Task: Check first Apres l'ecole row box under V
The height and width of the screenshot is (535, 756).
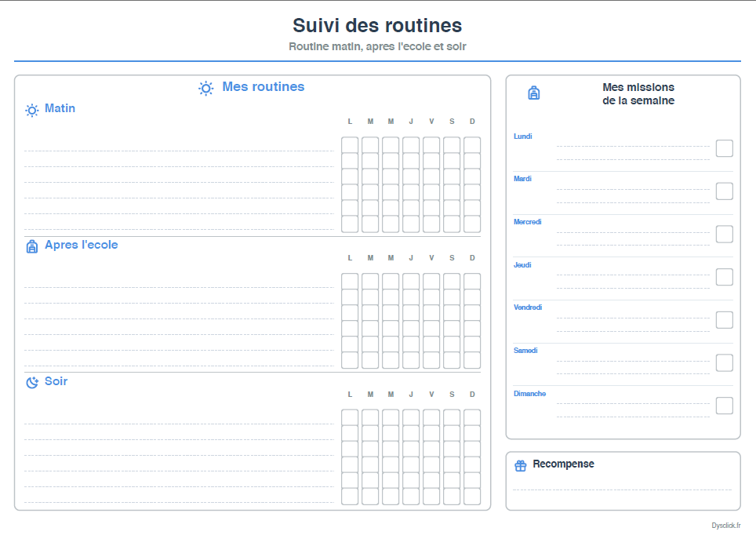Action: tap(431, 282)
